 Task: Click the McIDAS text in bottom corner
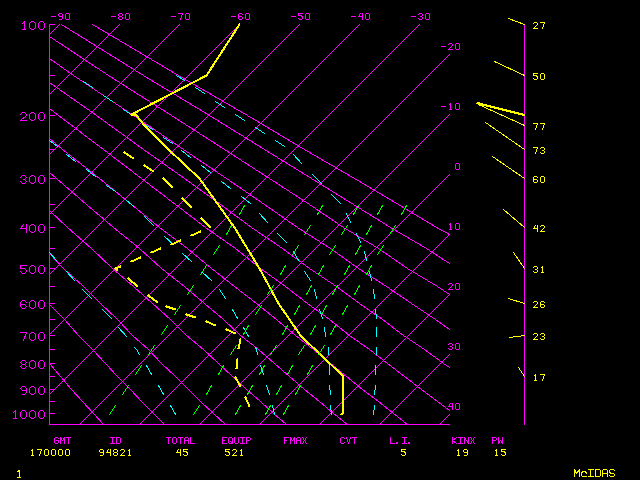point(593,473)
